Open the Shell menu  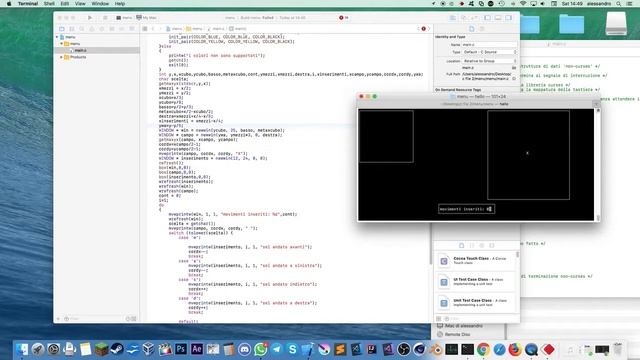(x=49, y=3)
